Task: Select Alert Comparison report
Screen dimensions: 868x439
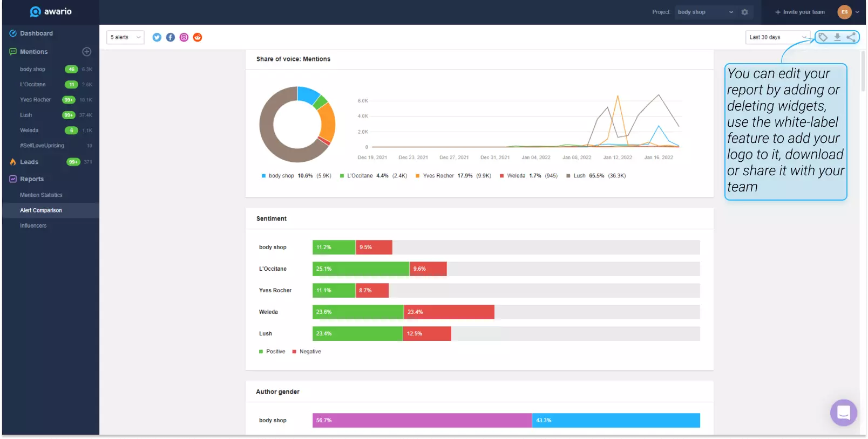Action: click(x=51, y=210)
